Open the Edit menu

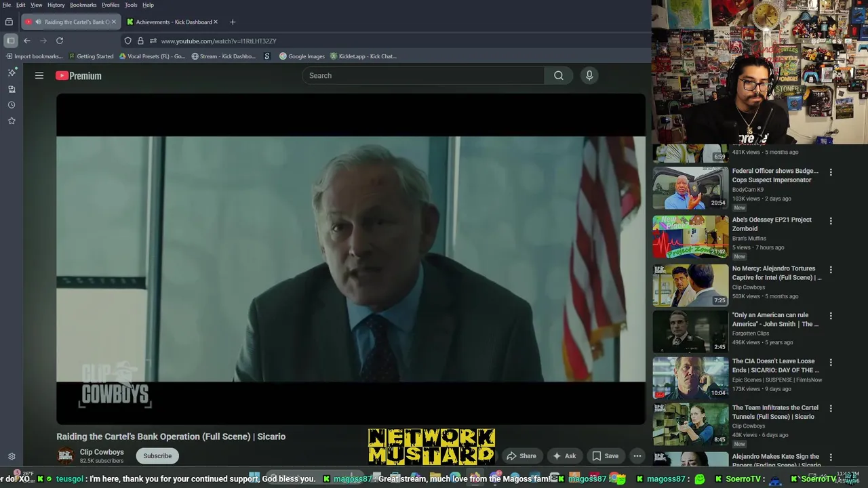point(21,5)
